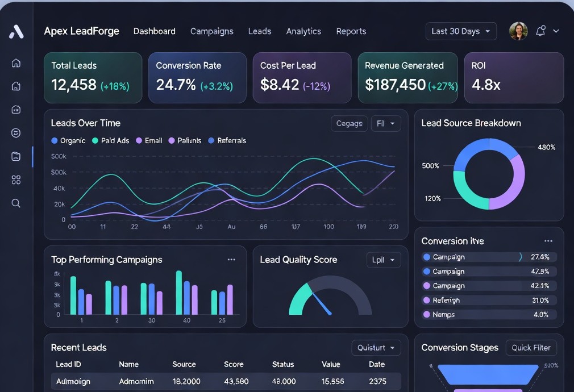The image size is (574, 392).
Task: Open Conversion panel three-dots menu
Action: pos(548,241)
